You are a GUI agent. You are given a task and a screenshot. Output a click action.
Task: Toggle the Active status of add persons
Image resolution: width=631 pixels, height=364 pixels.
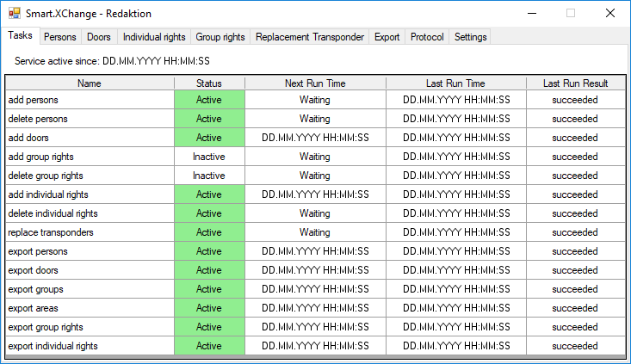pos(209,100)
